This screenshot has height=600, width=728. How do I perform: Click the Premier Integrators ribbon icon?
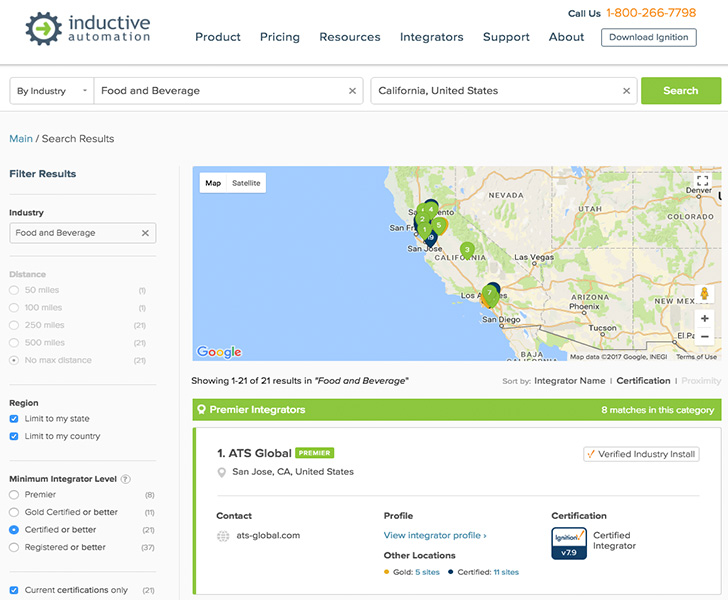[x=201, y=410]
